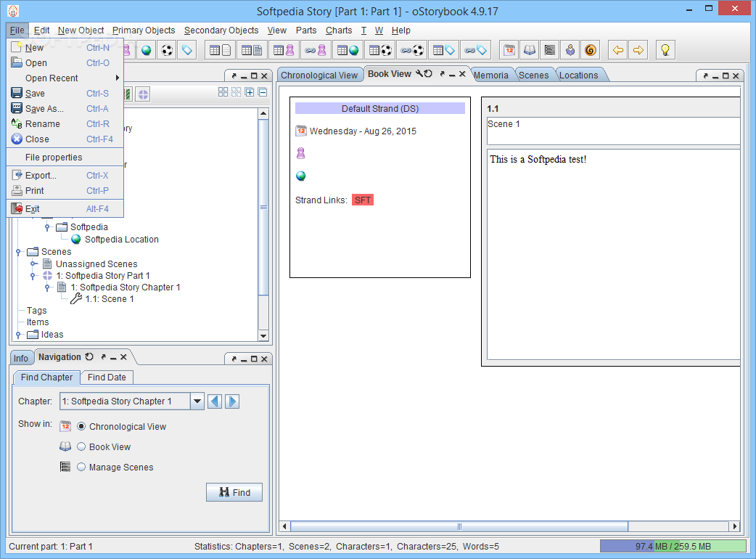Screen dimensions: 756x559
Task: Open the Open Recent submenu arrow
Action: click(x=117, y=78)
